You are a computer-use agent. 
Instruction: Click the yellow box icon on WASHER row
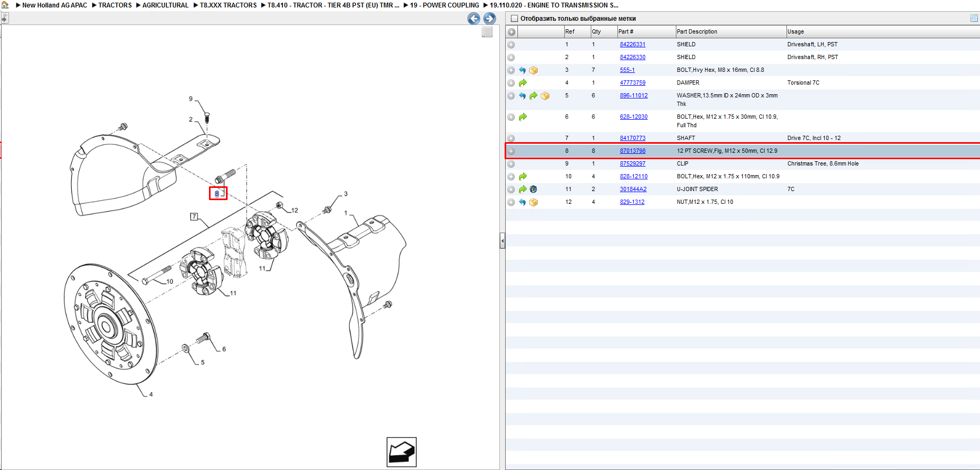pos(545,96)
